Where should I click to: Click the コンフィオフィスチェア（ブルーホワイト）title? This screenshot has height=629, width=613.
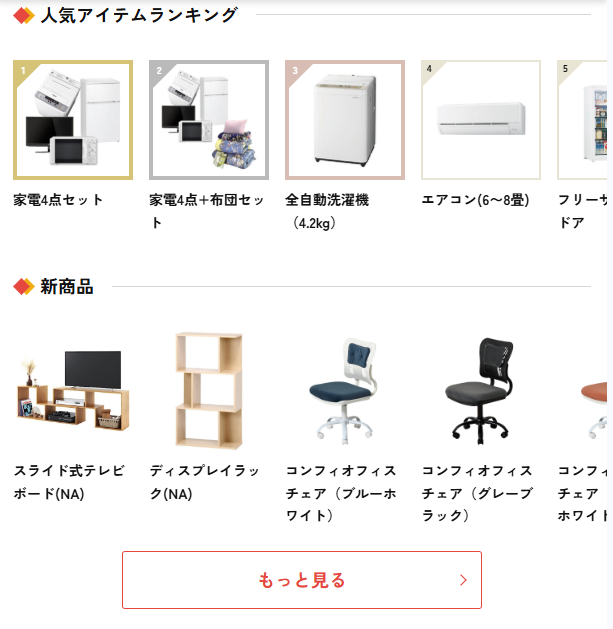pos(341,493)
